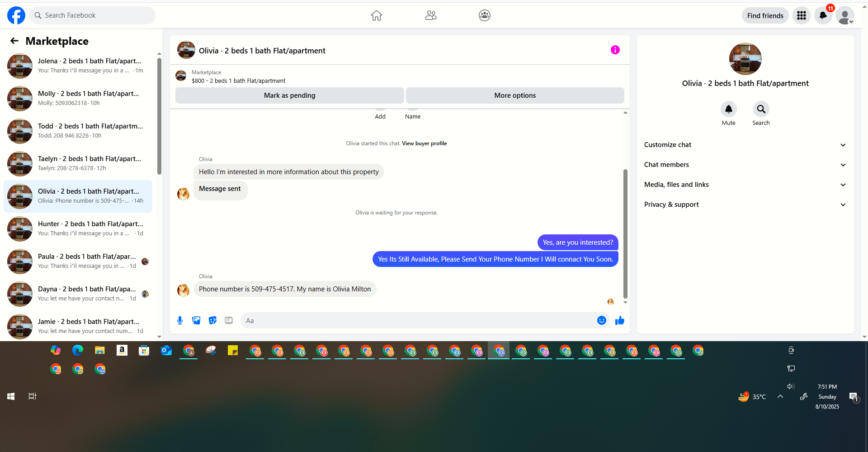Choose a GIF
Image resolution: width=868 pixels, height=452 pixels.
point(229,320)
